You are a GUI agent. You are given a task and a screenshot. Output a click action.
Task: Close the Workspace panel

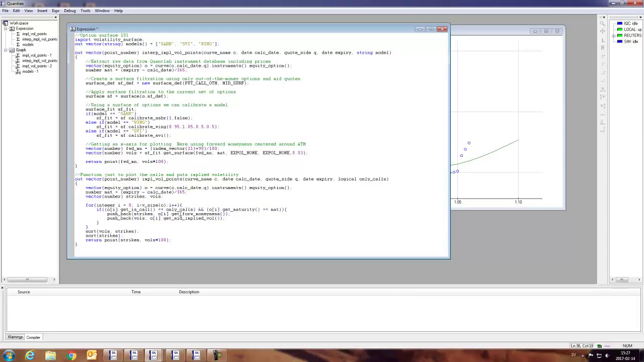[x=55, y=18]
